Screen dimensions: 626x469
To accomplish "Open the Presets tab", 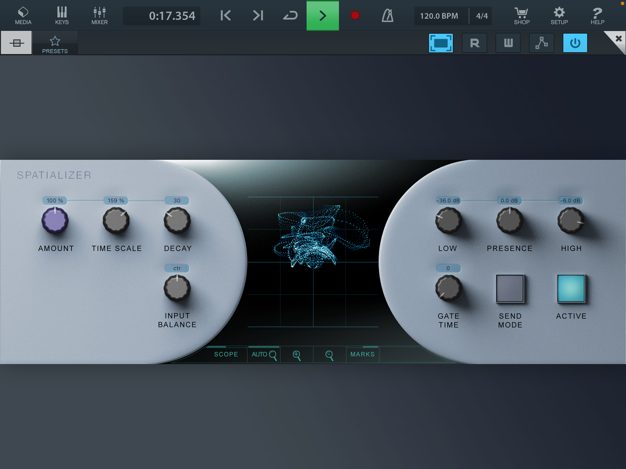I will coord(55,44).
